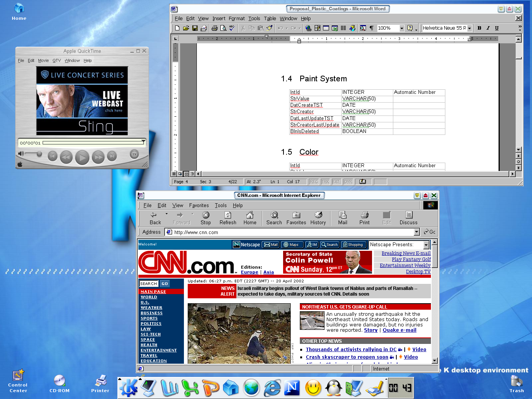Toggle Show/Hide paragraph marks in Word
The height and width of the screenshot is (399, 532).
point(372,28)
